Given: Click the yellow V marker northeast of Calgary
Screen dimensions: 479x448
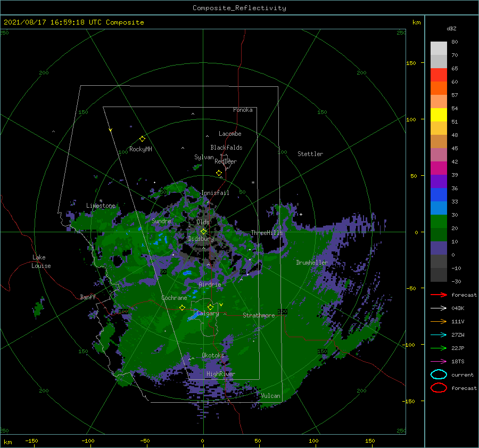Looking at the screenshot, I should pyautogui.click(x=221, y=305).
